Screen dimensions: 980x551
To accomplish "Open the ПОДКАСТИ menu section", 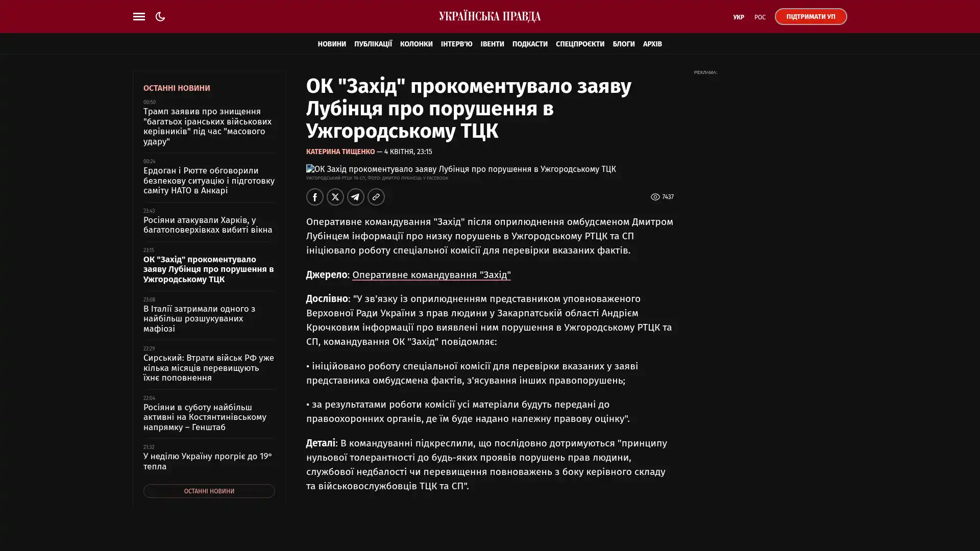I will pos(529,44).
